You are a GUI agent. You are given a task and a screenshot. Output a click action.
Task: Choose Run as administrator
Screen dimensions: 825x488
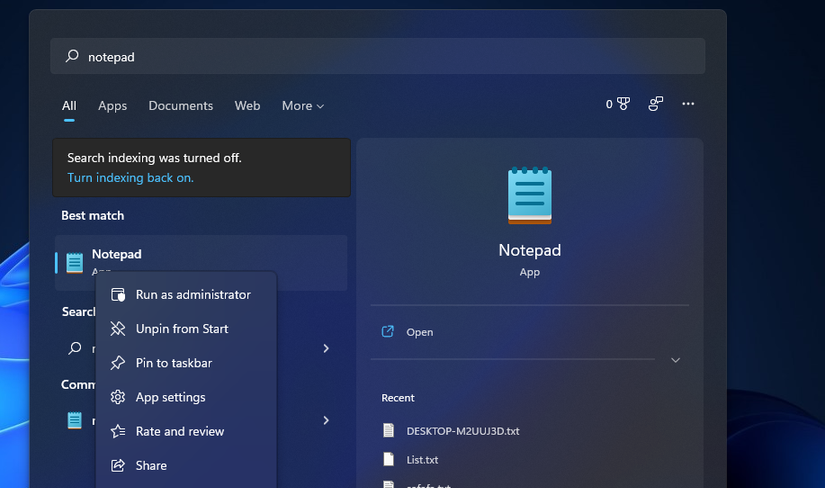pyautogui.click(x=186, y=295)
